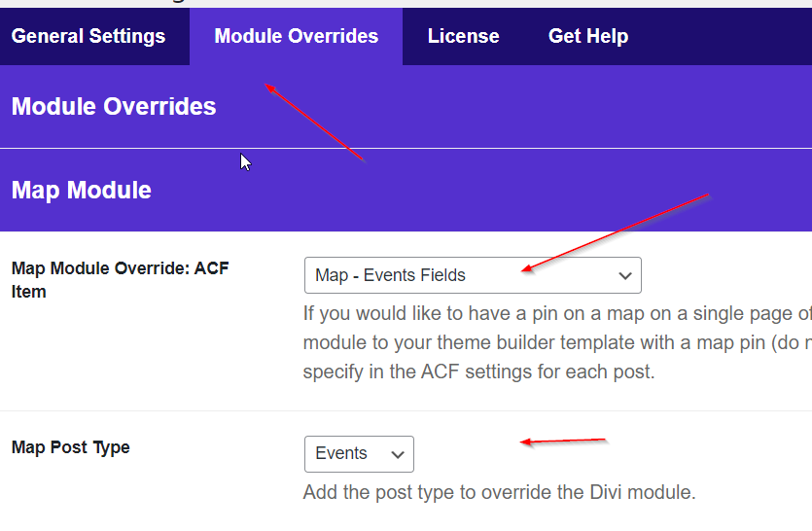Go to the Get Help tab
The width and height of the screenshot is (812, 531).
click(587, 37)
